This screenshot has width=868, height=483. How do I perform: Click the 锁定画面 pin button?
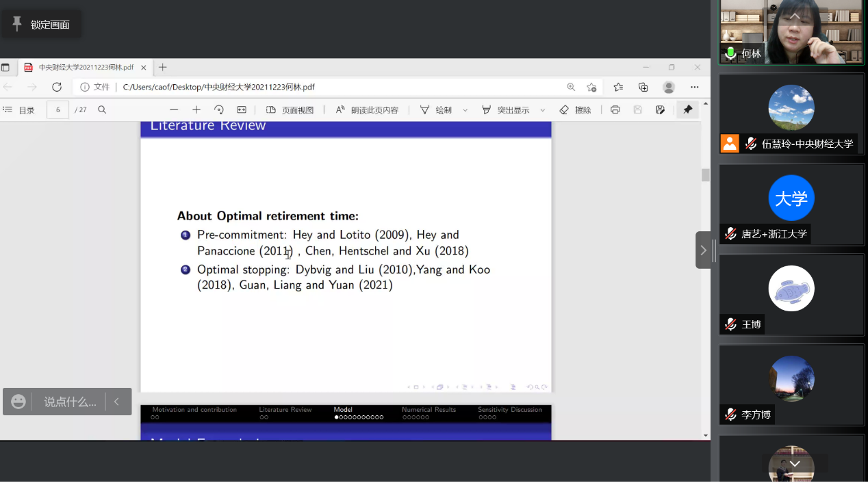41,25
